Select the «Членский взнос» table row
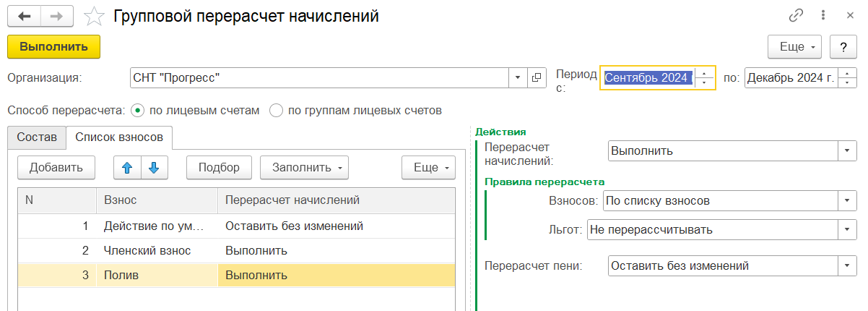This screenshot has width=868, height=311. (x=236, y=250)
